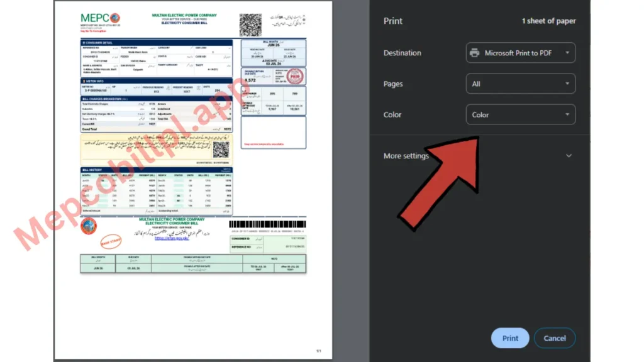This screenshot has height=362, width=644.
Task: Click the 'Destination' label
Action: (x=402, y=53)
